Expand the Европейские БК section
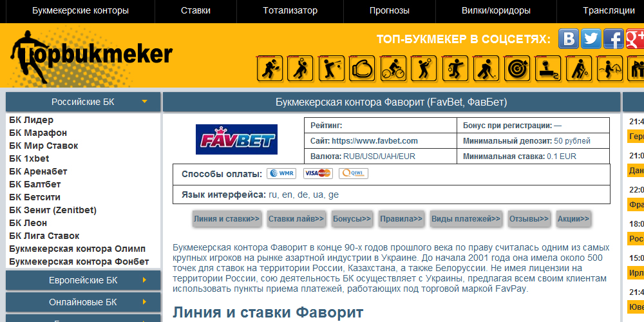This screenshot has height=322, width=644. pyautogui.click(x=83, y=281)
